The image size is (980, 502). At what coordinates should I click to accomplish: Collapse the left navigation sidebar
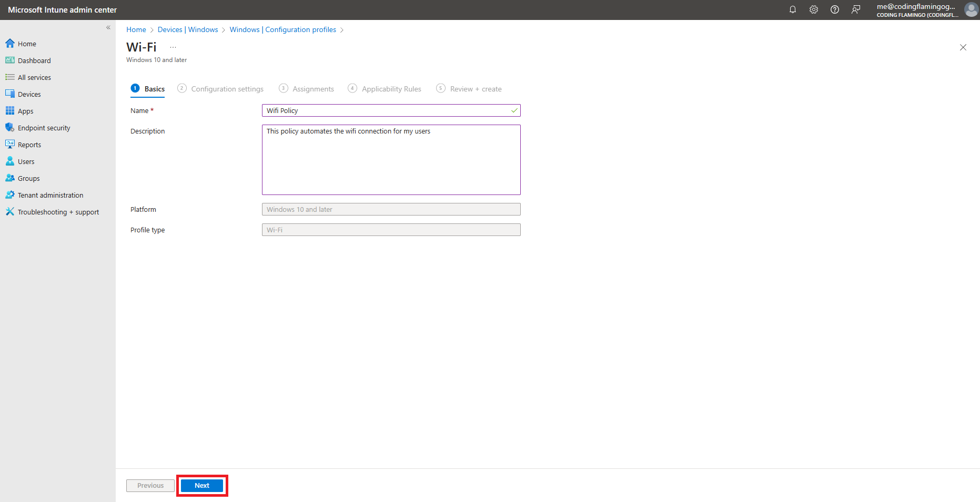pos(108,27)
